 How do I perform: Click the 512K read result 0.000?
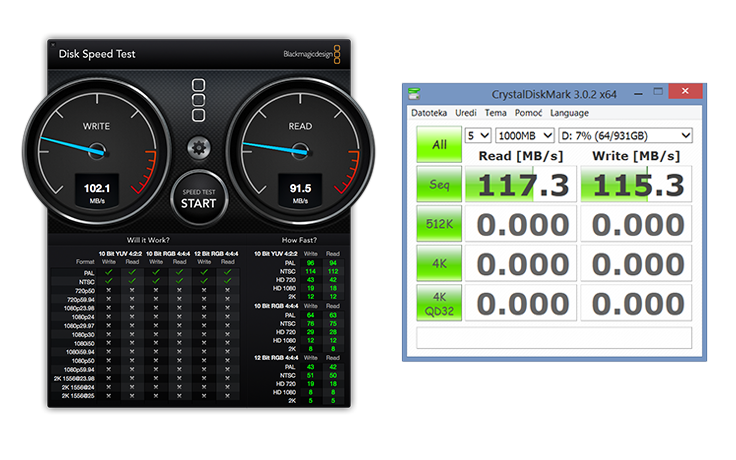click(521, 224)
